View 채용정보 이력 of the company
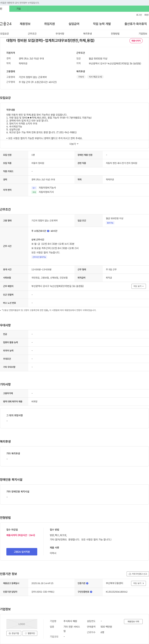This screenshot has height=644, width=149. pyautogui.click(x=133, y=622)
